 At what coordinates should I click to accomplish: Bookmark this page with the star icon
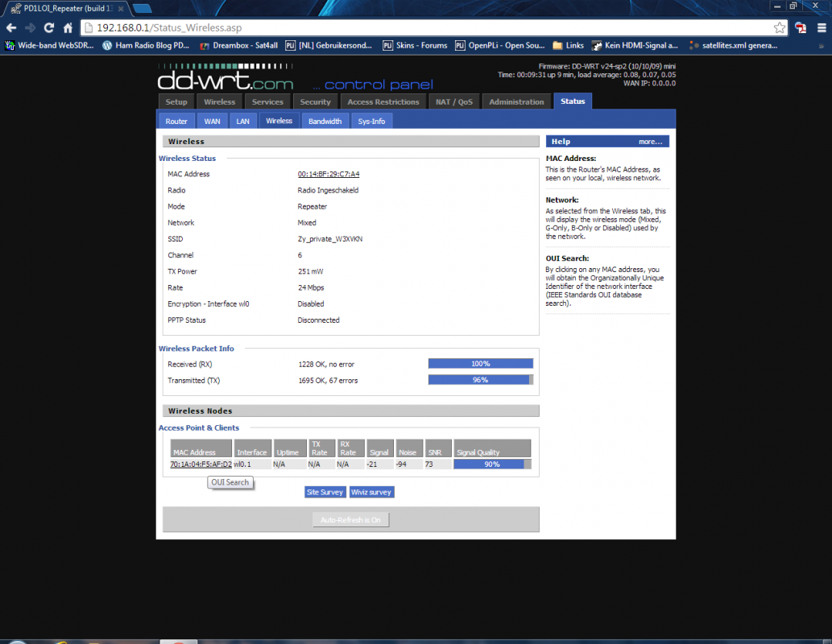tap(779, 27)
